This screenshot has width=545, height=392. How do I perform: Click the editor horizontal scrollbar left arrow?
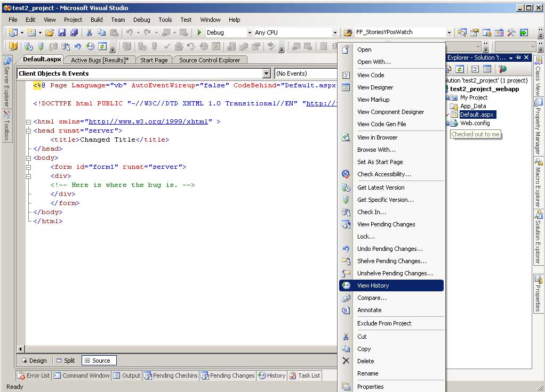coord(20,349)
